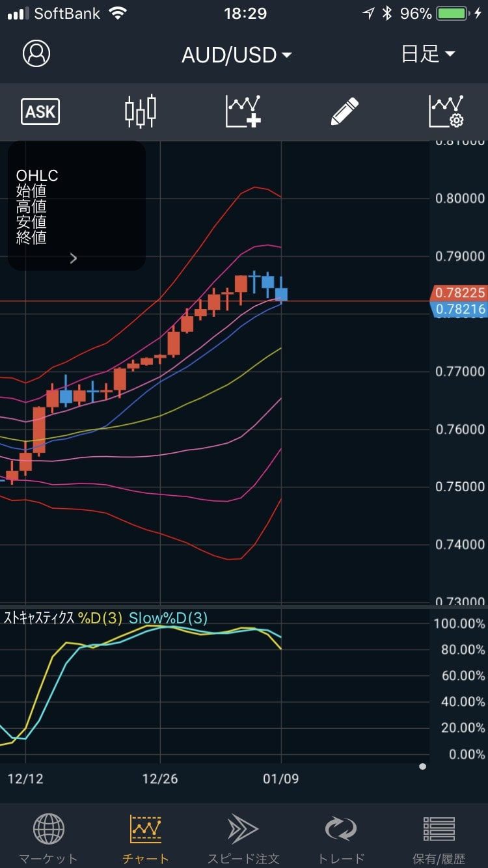Tap the 安値 low price row
The width and height of the screenshot is (488, 868).
pos(31,223)
